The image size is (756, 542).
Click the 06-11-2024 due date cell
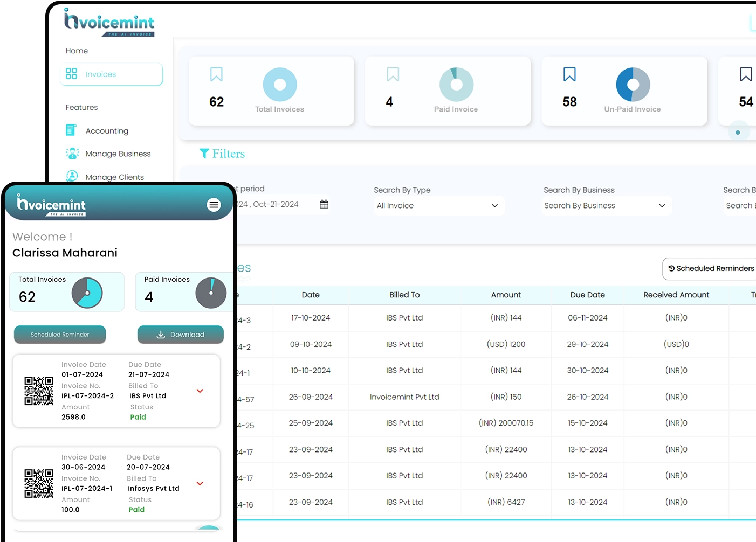coord(588,318)
